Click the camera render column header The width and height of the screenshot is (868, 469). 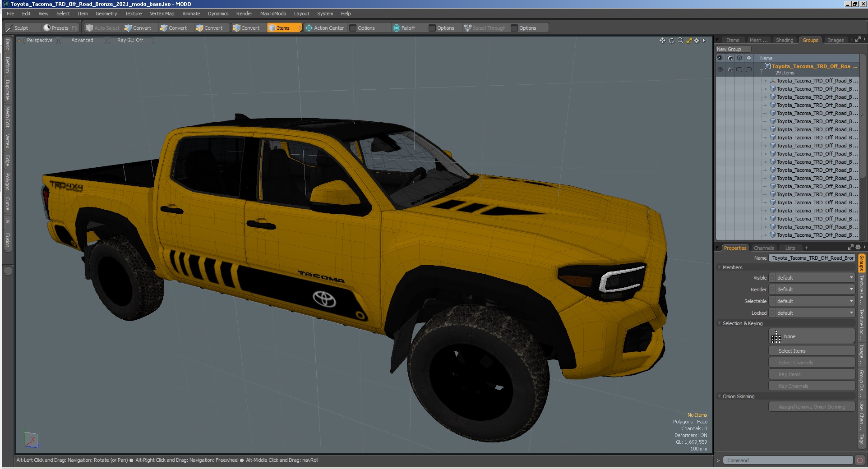click(729, 58)
